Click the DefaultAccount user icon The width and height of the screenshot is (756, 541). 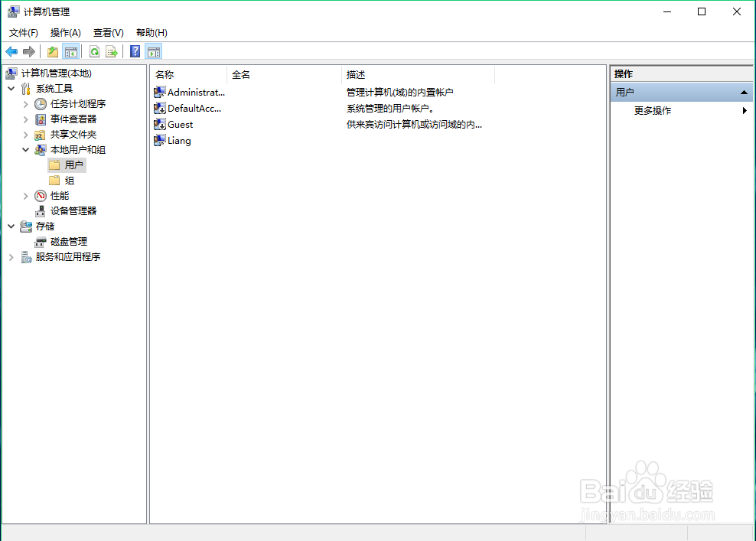click(160, 108)
